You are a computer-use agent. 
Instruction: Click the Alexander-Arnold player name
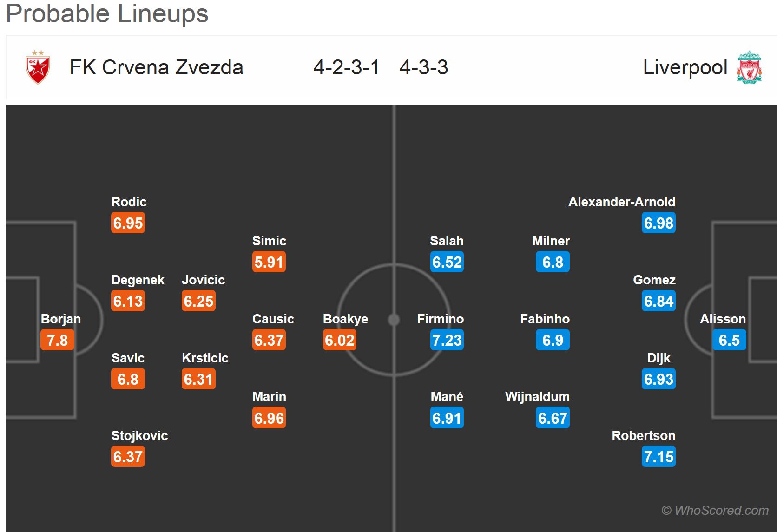pos(621,202)
